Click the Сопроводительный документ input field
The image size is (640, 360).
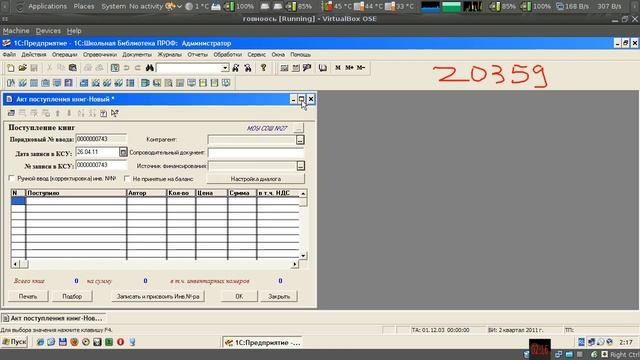click(256, 153)
